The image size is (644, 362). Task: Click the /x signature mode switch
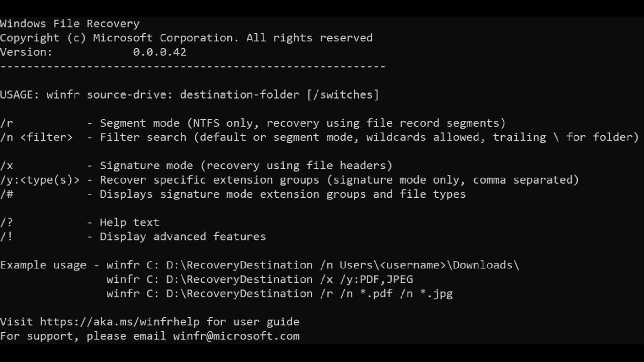pos(6,166)
